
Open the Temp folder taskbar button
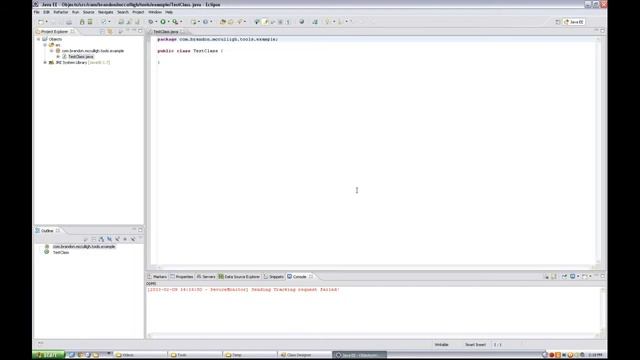tap(250, 355)
